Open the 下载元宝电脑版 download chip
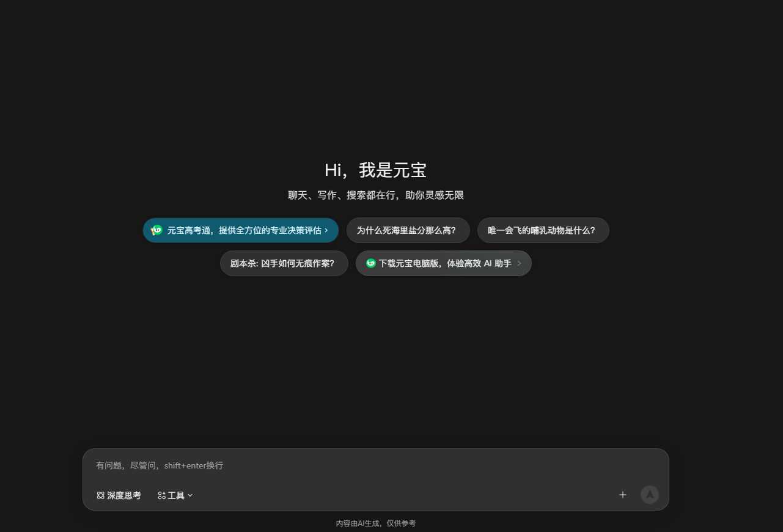Viewport: 783px width, 532px height. (x=443, y=263)
